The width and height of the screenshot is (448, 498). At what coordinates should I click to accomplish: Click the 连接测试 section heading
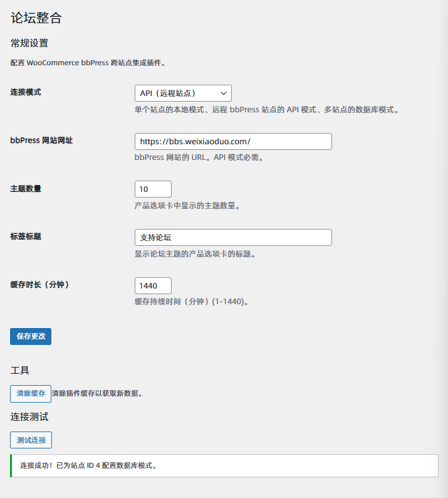(29, 416)
